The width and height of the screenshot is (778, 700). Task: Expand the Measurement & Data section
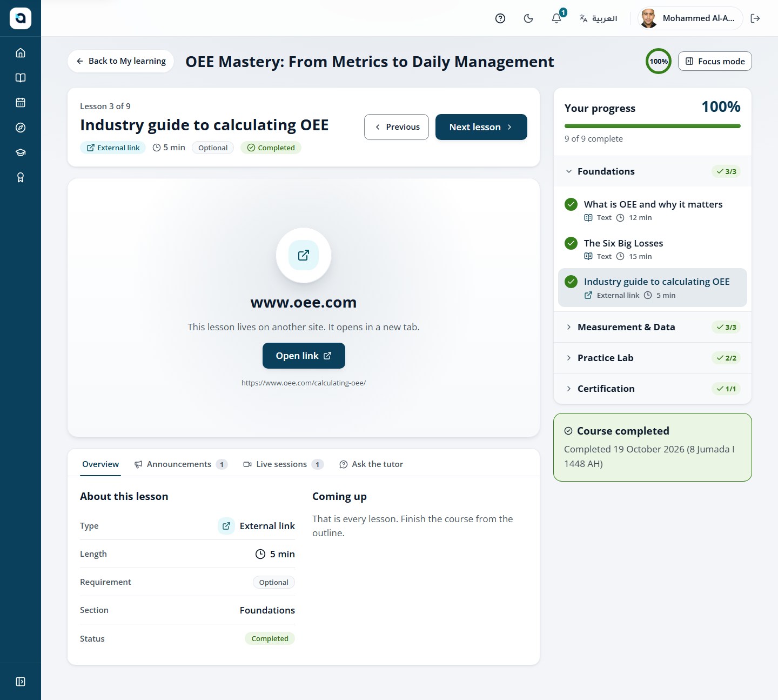(653, 327)
